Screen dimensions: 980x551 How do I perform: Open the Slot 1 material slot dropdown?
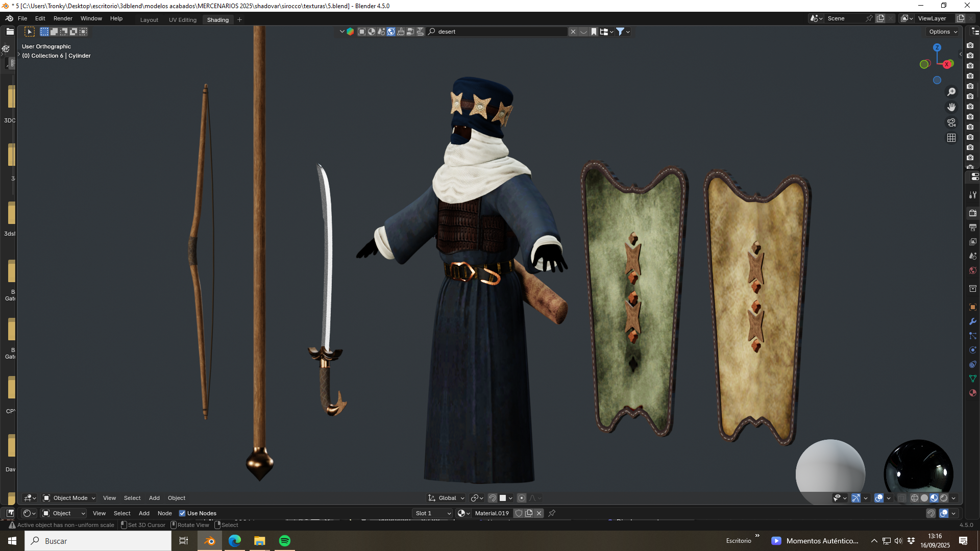433,513
